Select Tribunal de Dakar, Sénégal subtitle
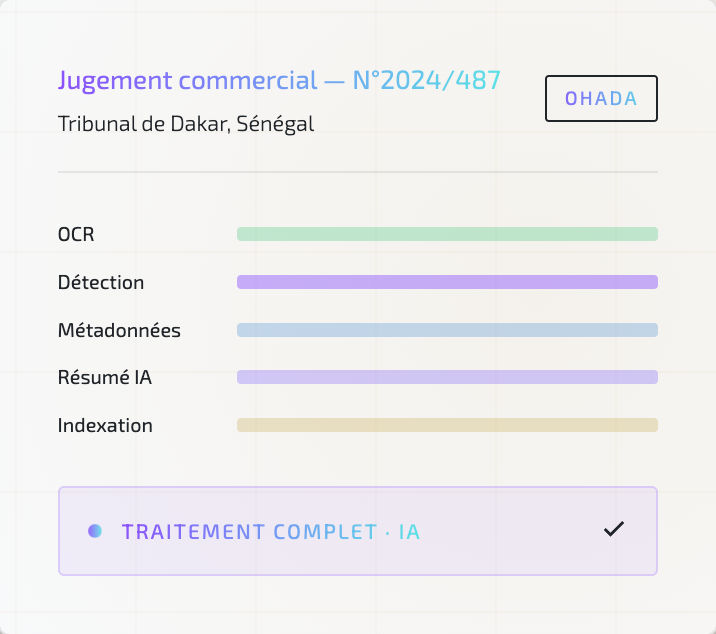The width and height of the screenshot is (716, 634). point(186,124)
